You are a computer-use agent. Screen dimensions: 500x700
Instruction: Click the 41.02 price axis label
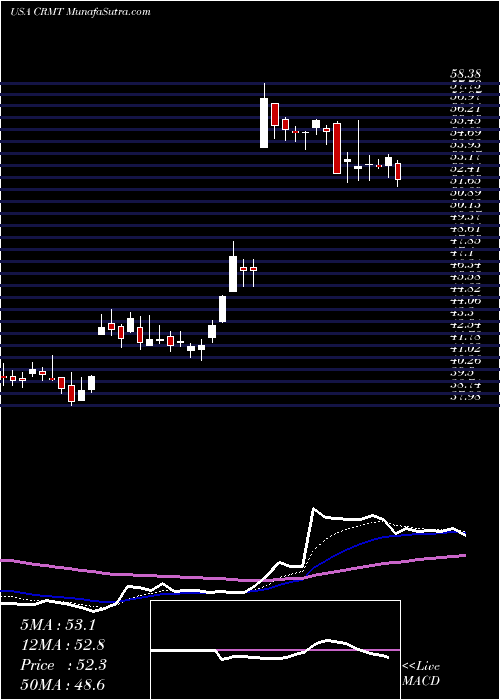[x=465, y=348]
